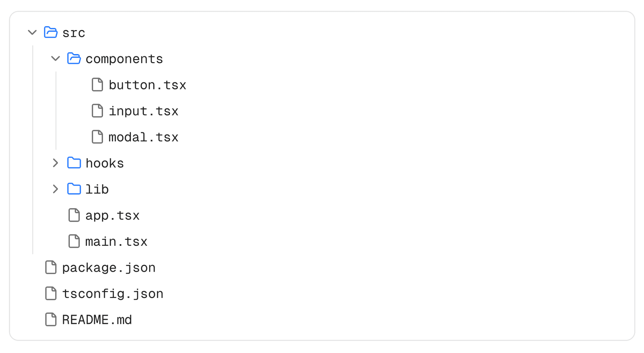Click the file icon beside tsconfig.json
The height and width of the screenshot is (353, 644).
pos(51,294)
